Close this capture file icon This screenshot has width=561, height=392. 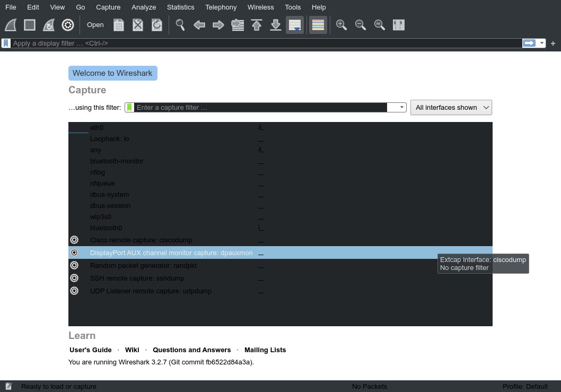[138, 25]
